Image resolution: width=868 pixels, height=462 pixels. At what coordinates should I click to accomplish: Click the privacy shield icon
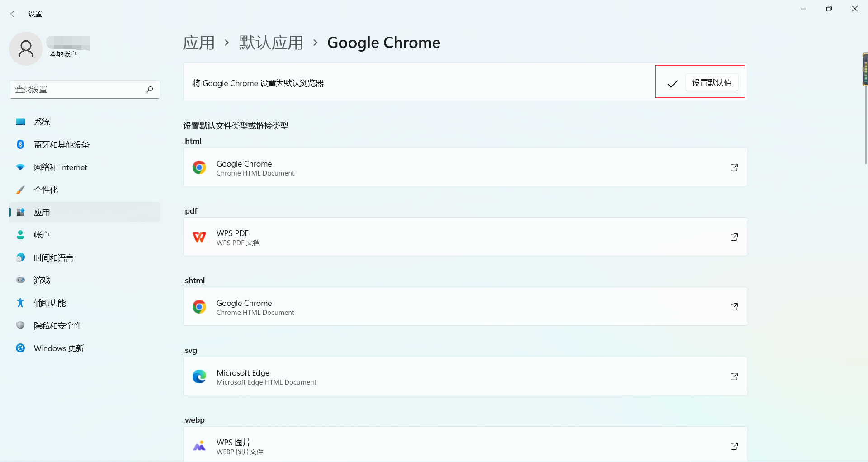click(20, 325)
